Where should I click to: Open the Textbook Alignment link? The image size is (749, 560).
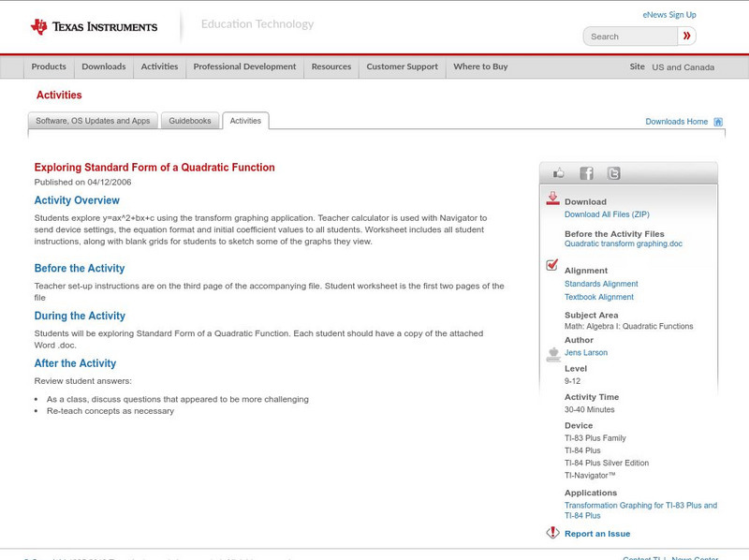coord(599,297)
